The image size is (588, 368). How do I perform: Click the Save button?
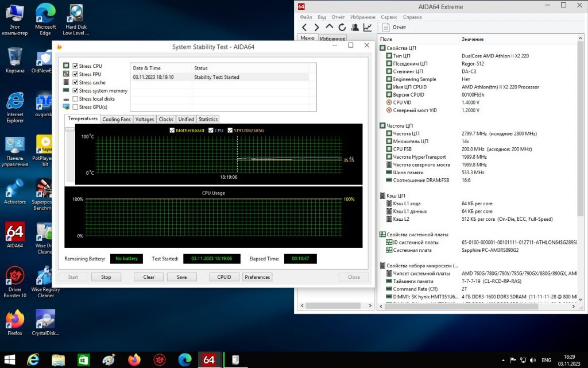coord(181,277)
